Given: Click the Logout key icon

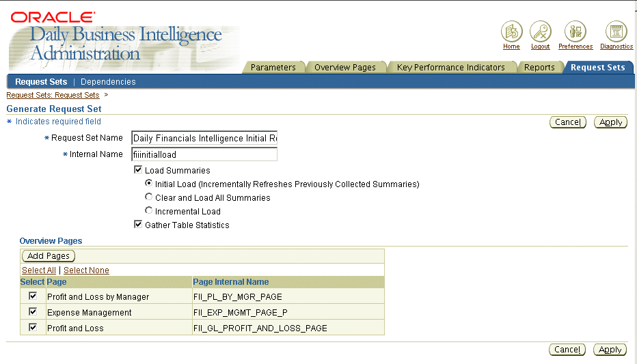Looking at the screenshot, I should [x=541, y=31].
